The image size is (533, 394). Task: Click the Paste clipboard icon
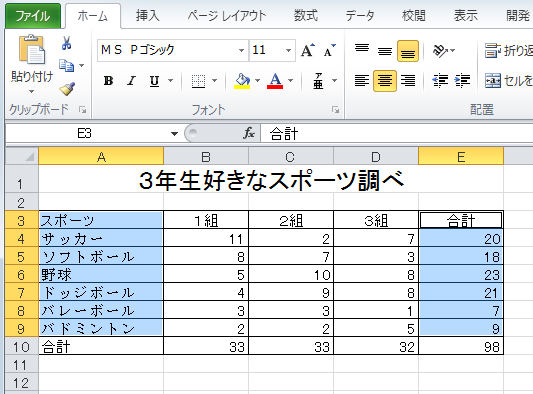click(31, 50)
